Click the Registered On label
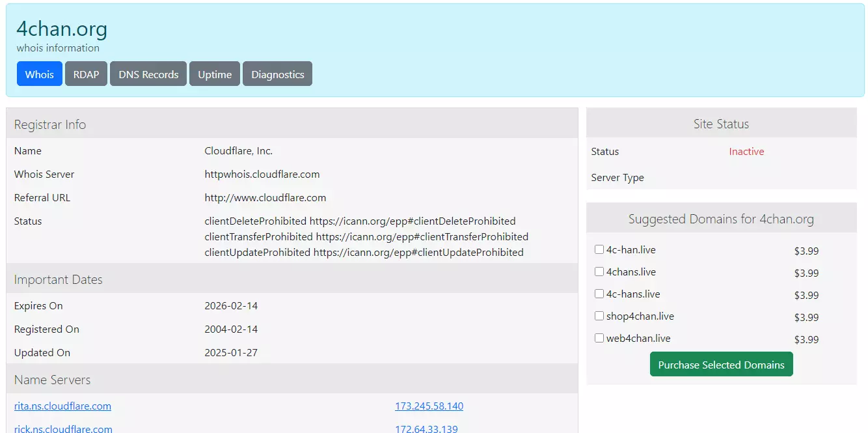 [x=47, y=329]
